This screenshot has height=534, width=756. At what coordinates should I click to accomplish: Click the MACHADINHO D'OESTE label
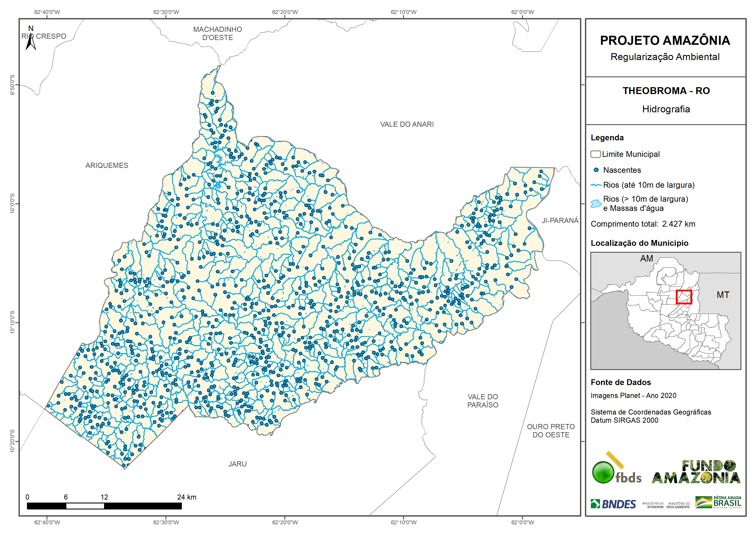(x=217, y=34)
